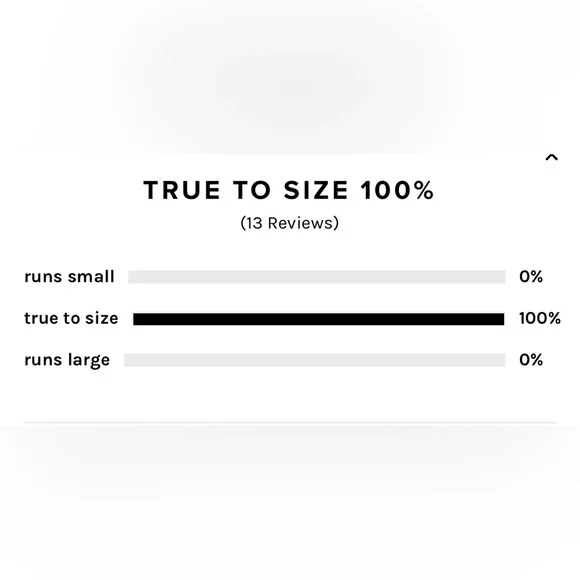Click the right end of true to size bar
Viewport: 580px width, 580px height.
499,319
